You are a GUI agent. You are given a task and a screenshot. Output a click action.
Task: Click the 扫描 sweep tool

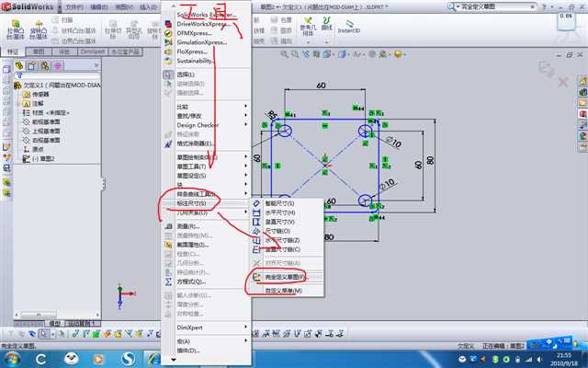click(x=62, y=20)
